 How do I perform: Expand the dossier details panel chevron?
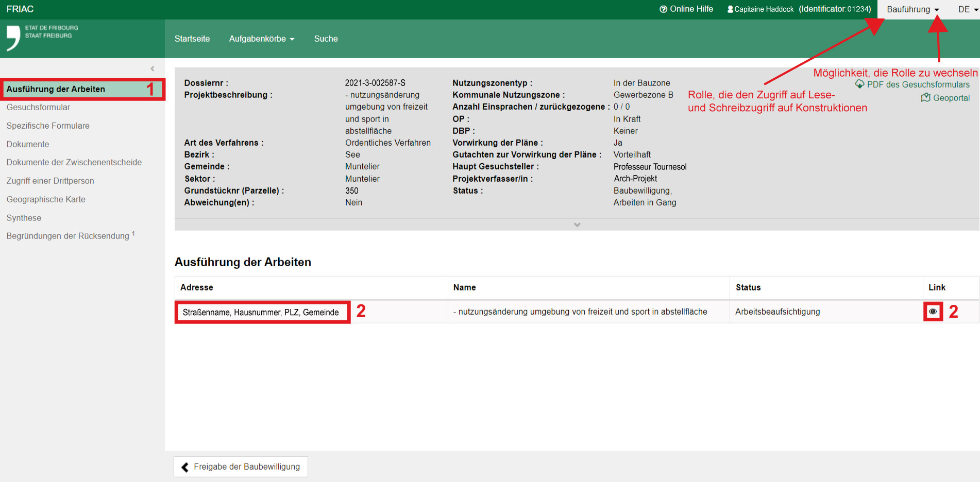[577, 225]
